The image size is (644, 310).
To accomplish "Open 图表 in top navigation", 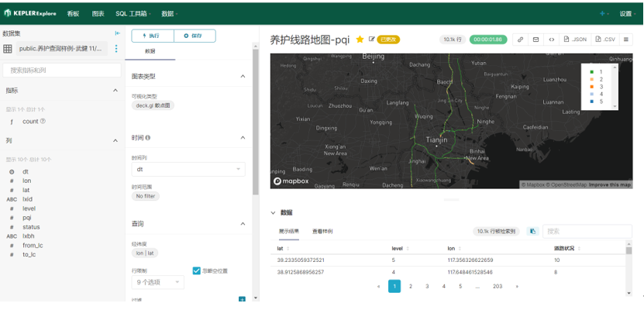I will (98, 13).
